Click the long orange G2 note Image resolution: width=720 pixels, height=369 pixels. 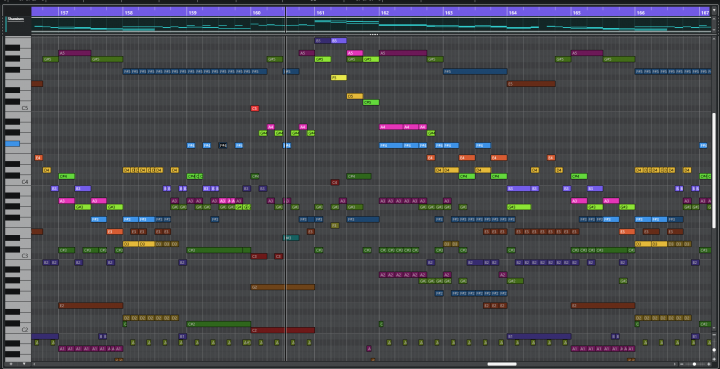point(282,287)
